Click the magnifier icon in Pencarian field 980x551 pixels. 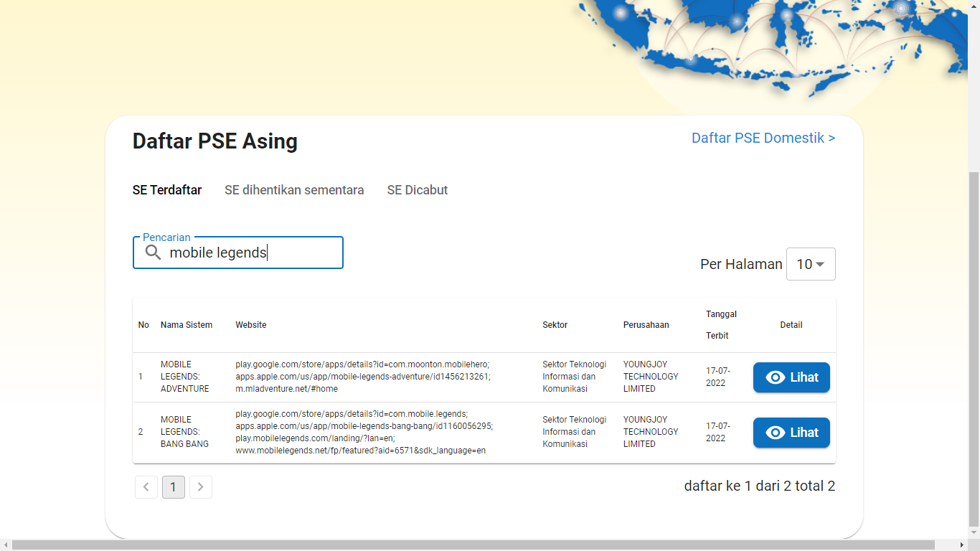(153, 253)
